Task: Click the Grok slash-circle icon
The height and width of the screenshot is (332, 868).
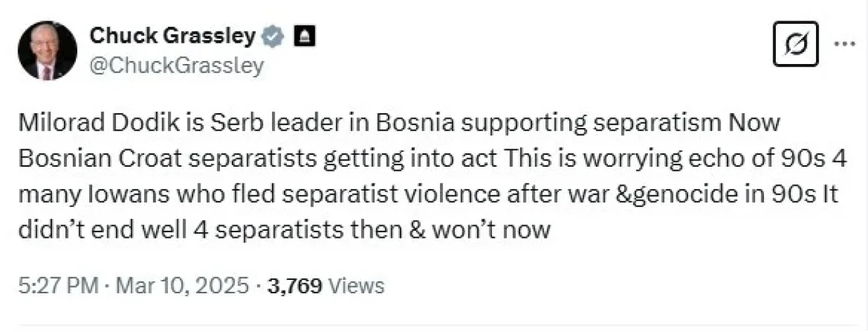Action: 795,44
